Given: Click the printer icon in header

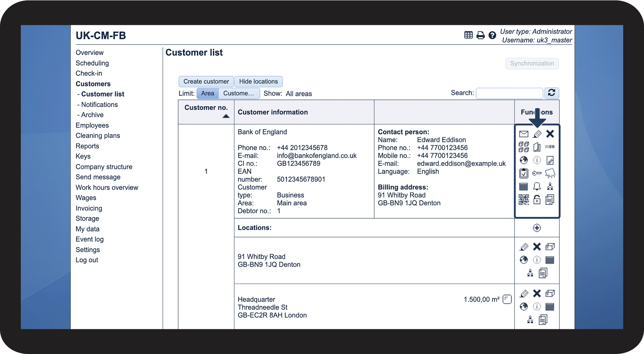Looking at the screenshot, I should 481,35.
